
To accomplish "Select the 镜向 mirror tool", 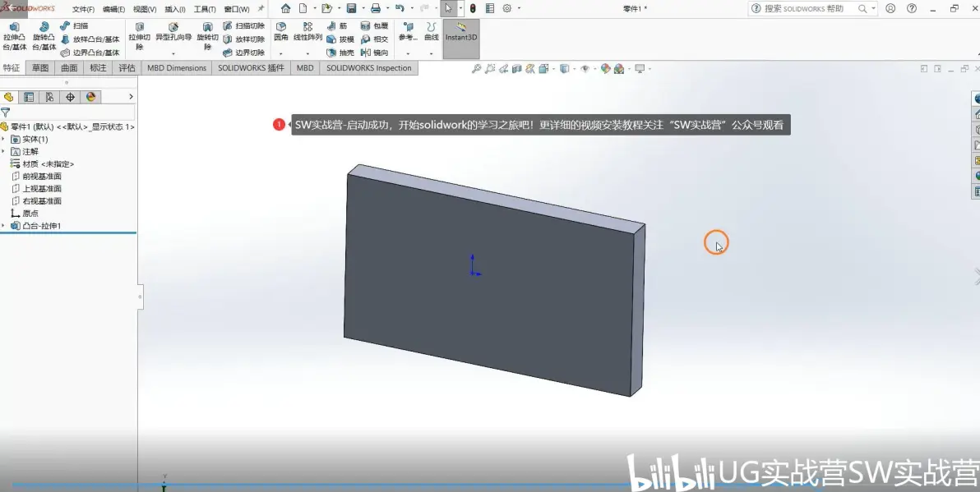I will tap(375, 53).
